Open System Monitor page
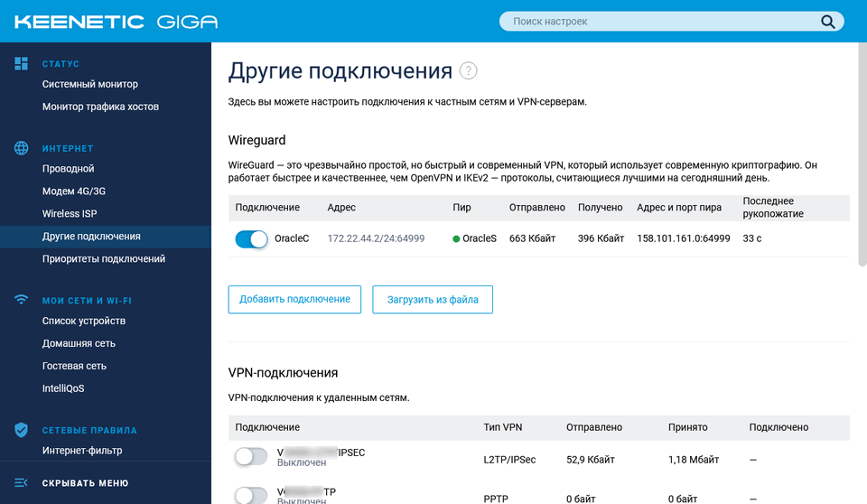 coord(90,84)
